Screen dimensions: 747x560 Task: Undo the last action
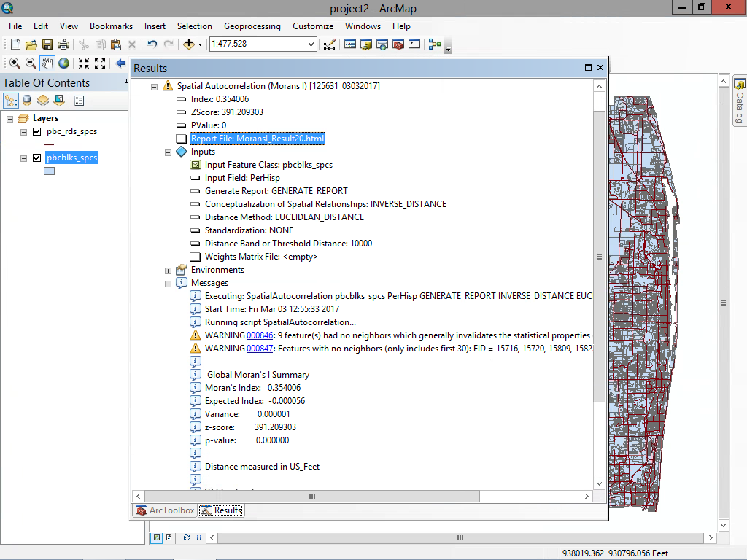click(x=152, y=44)
